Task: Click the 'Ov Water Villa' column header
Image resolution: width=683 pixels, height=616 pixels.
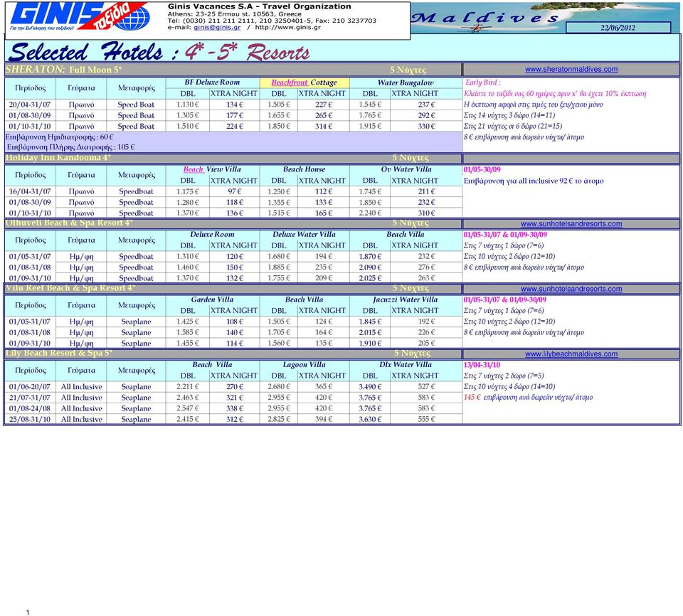Action: point(406,169)
